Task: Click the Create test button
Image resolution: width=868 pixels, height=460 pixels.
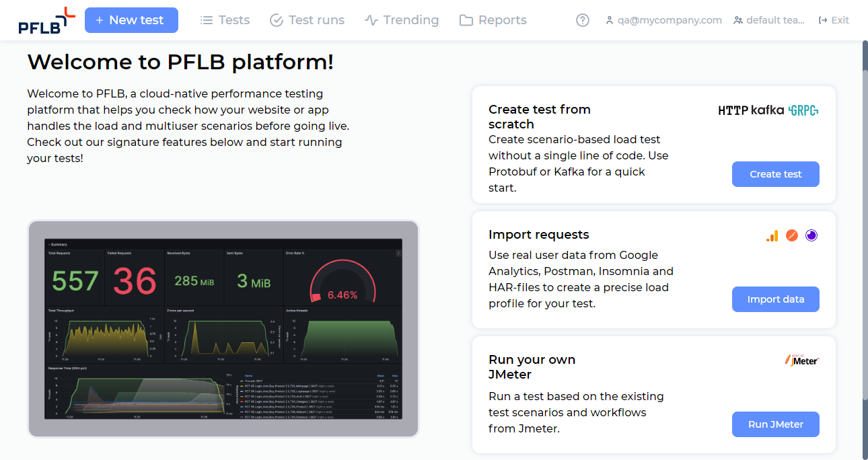Action: [775, 174]
